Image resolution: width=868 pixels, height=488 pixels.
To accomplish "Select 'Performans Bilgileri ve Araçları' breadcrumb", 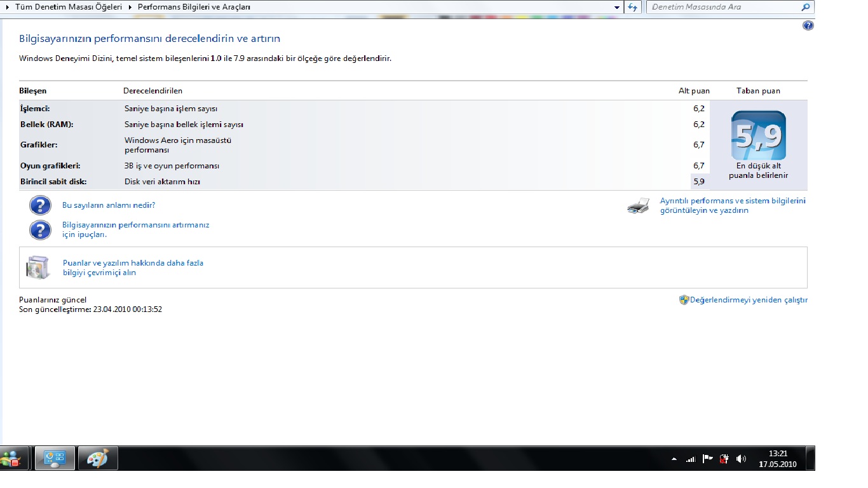I will coord(194,7).
